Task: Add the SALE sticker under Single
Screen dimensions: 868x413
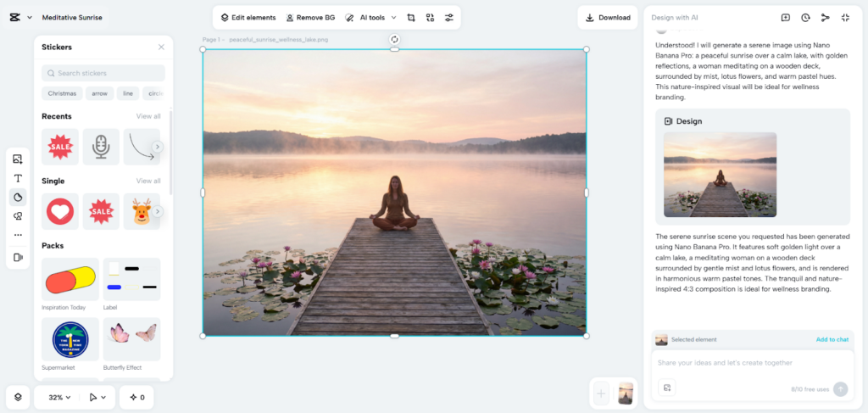Action: point(101,211)
